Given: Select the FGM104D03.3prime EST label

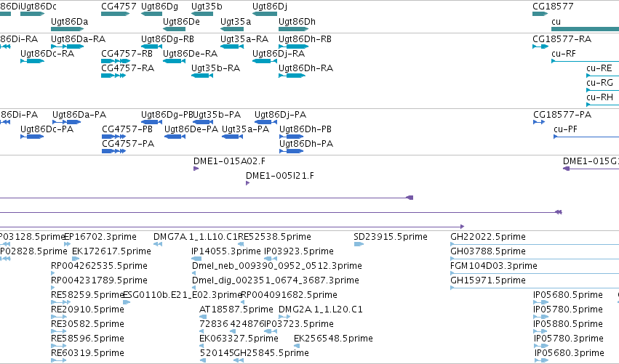Looking at the screenshot, I should pyautogui.click(x=494, y=266).
